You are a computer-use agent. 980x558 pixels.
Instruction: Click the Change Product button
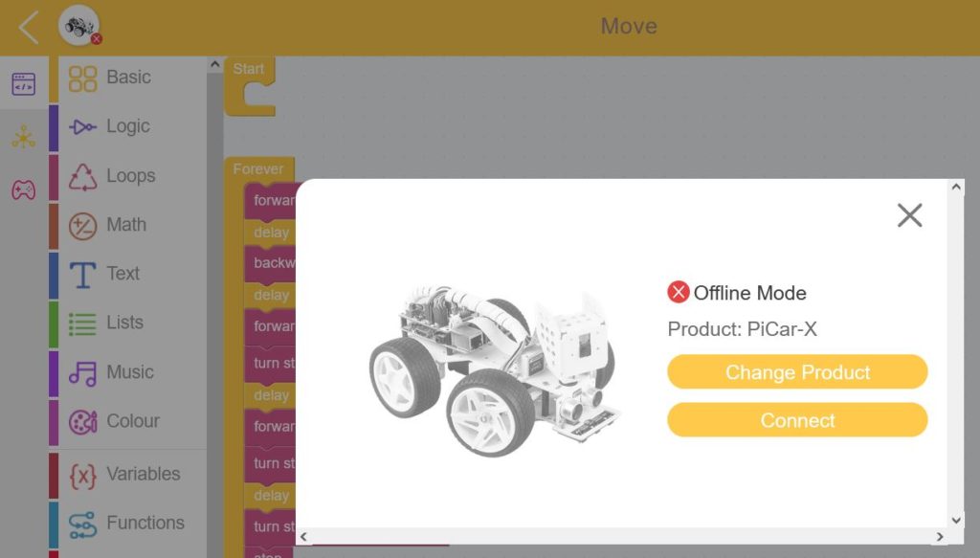pos(797,371)
